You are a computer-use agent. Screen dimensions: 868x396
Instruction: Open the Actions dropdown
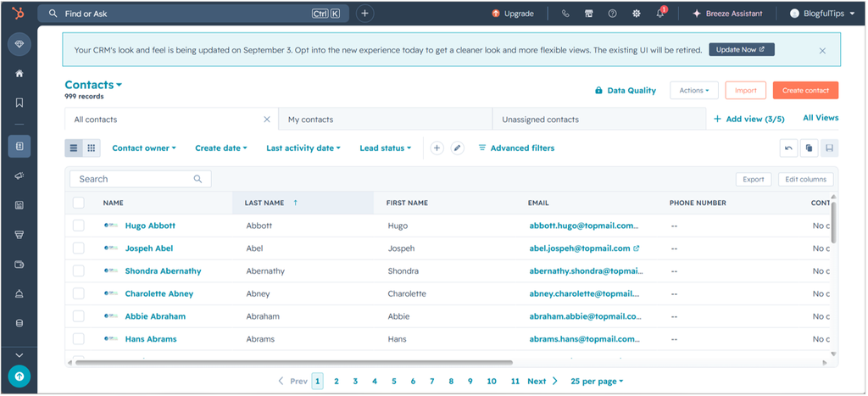[x=694, y=90]
